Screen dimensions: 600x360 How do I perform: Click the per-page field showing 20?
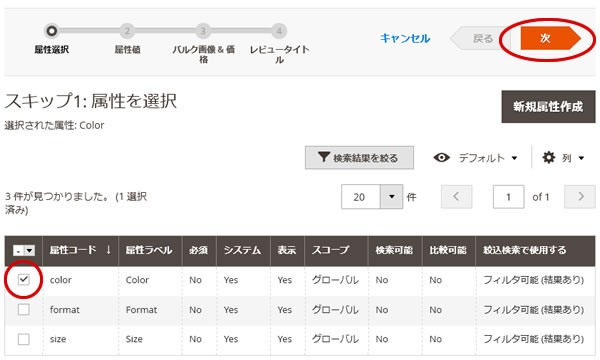click(x=360, y=197)
